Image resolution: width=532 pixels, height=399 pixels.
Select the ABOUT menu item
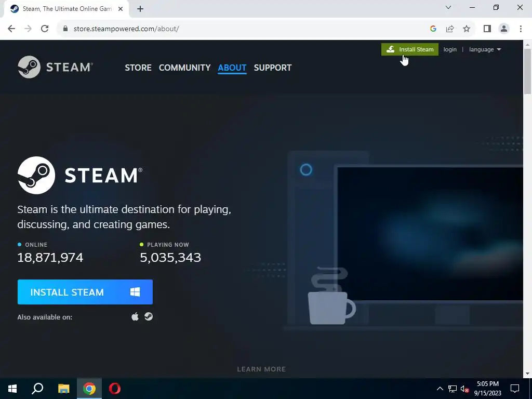coord(232,68)
